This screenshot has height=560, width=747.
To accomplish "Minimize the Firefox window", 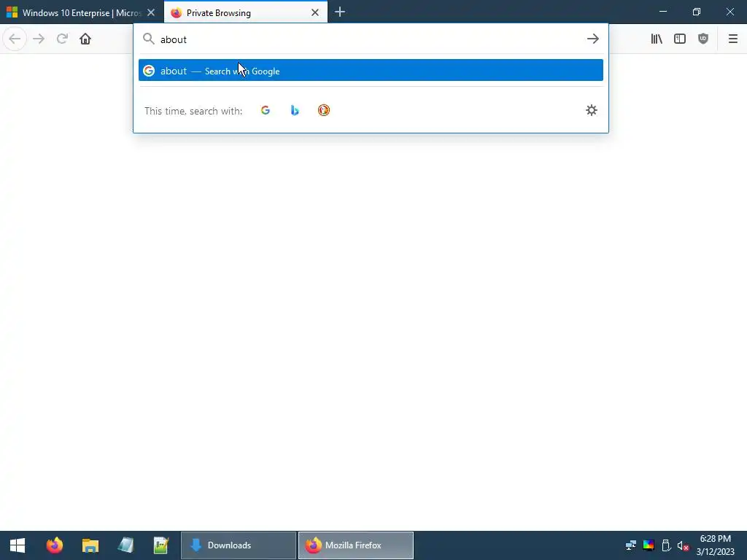I will tap(663, 12).
